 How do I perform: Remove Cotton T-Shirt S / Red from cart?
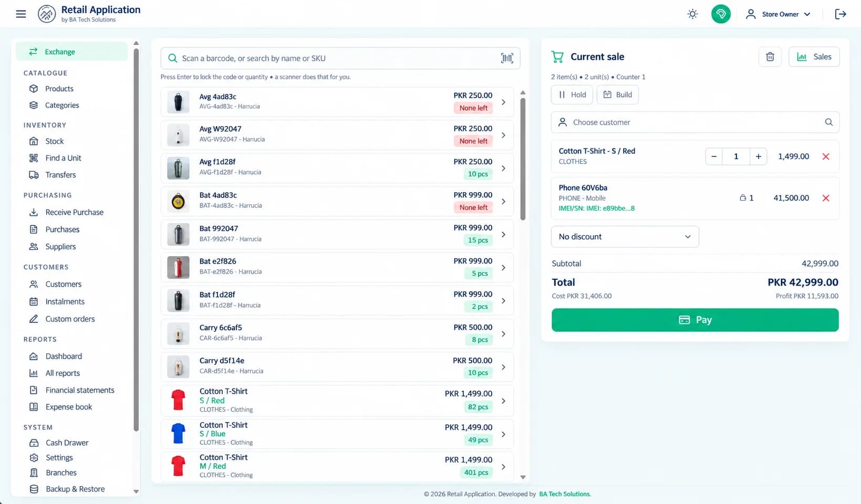(826, 156)
